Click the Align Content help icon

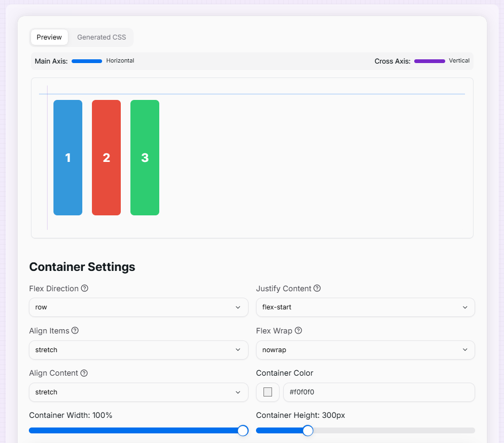tap(84, 373)
